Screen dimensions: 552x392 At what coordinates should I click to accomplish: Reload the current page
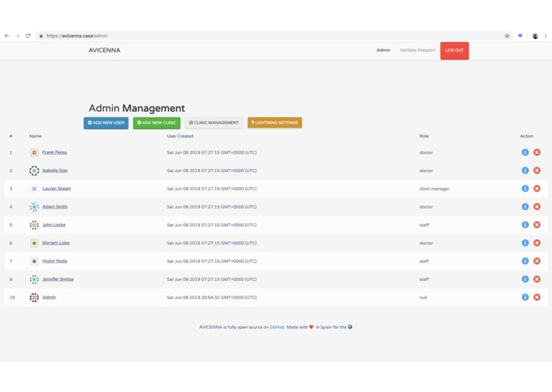28,36
